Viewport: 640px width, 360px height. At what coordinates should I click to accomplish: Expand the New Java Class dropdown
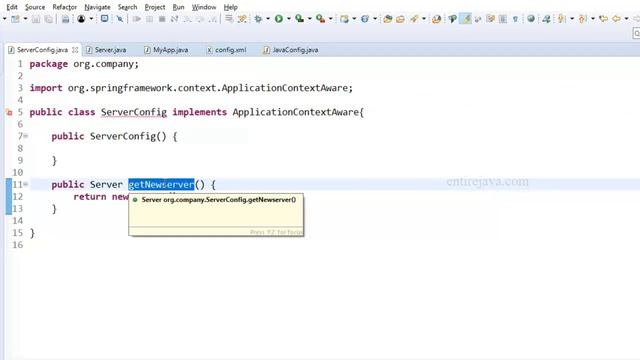point(375,19)
